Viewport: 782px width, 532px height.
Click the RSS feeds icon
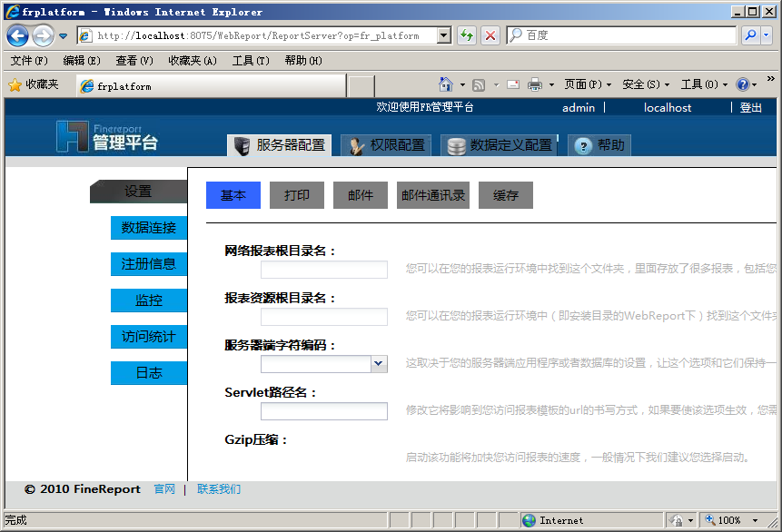479,84
